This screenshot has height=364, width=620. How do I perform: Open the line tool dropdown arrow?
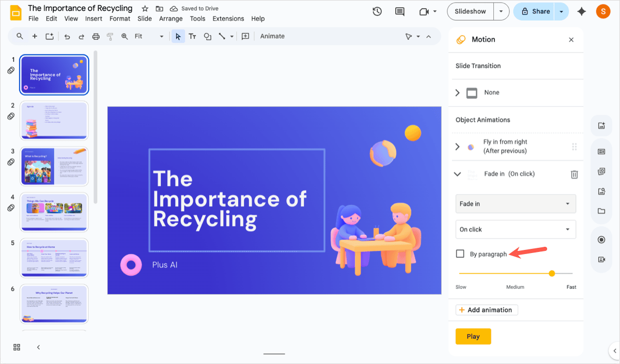(x=232, y=37)
